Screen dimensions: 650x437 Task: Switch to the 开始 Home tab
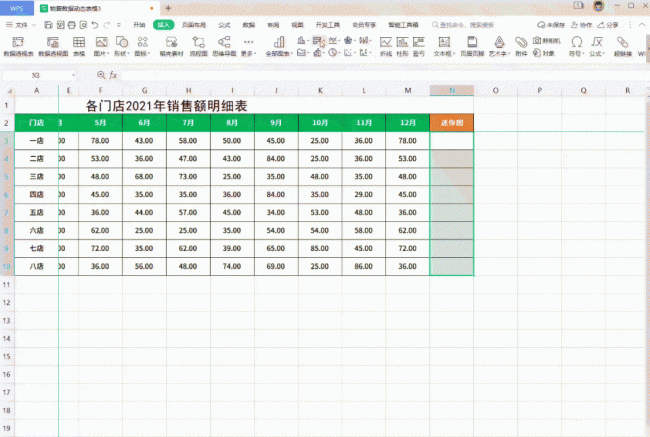coord(139,25)
